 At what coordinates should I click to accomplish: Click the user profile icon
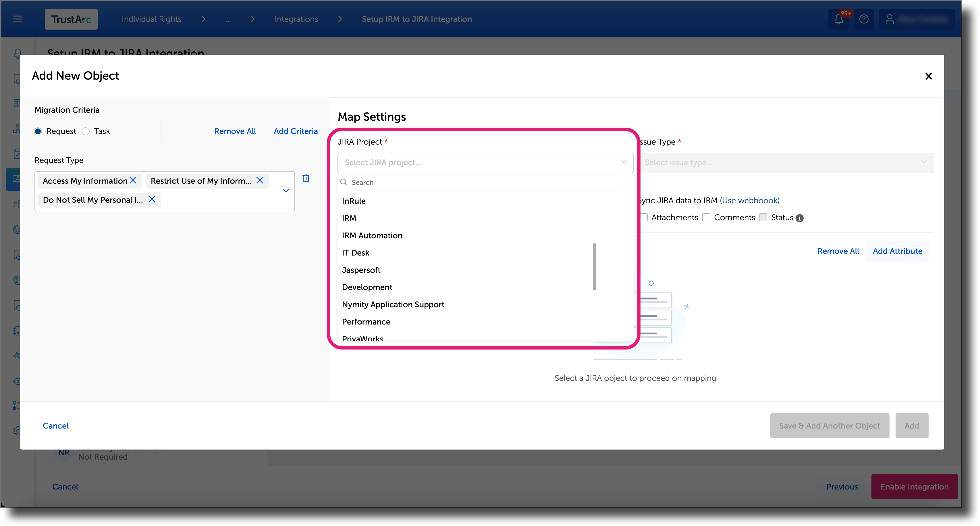pyautogui.click(x=890, y=19)
